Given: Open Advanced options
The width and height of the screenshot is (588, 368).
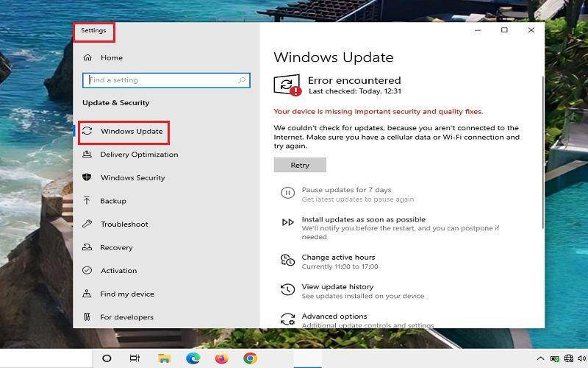Looking at the screenshot, I should pyautogui.click(x=334, y=316).
